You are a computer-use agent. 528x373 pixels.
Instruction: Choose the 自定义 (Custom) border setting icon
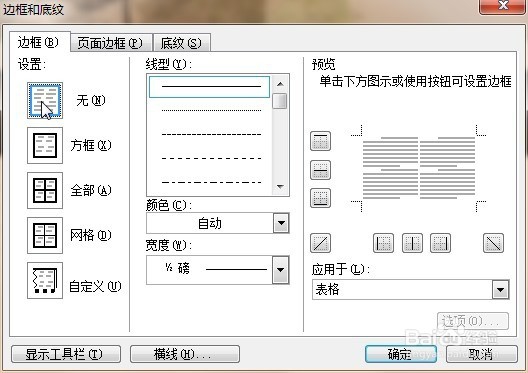pos(45,280)
